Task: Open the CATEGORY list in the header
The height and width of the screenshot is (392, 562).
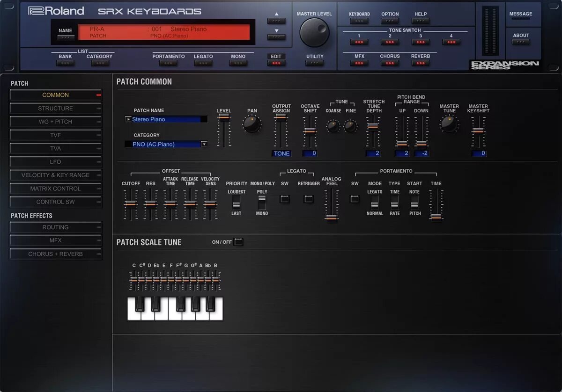Action: (x=99, y=63)
